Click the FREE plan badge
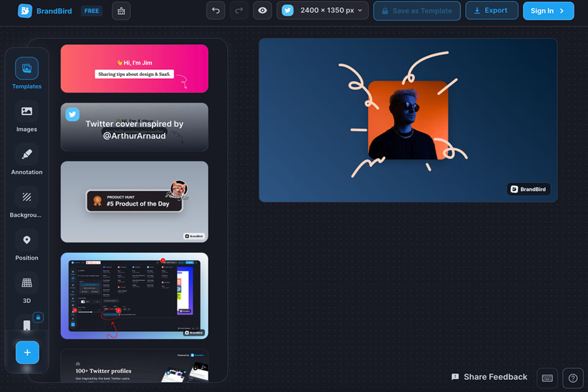Viewport: 588px width, 392px height. [91, 11]
